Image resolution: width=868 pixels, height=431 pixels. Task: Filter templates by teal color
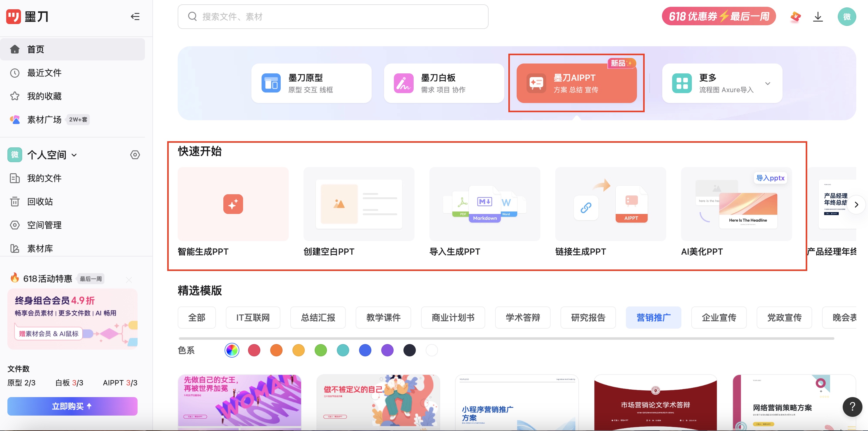click(343, 350)
